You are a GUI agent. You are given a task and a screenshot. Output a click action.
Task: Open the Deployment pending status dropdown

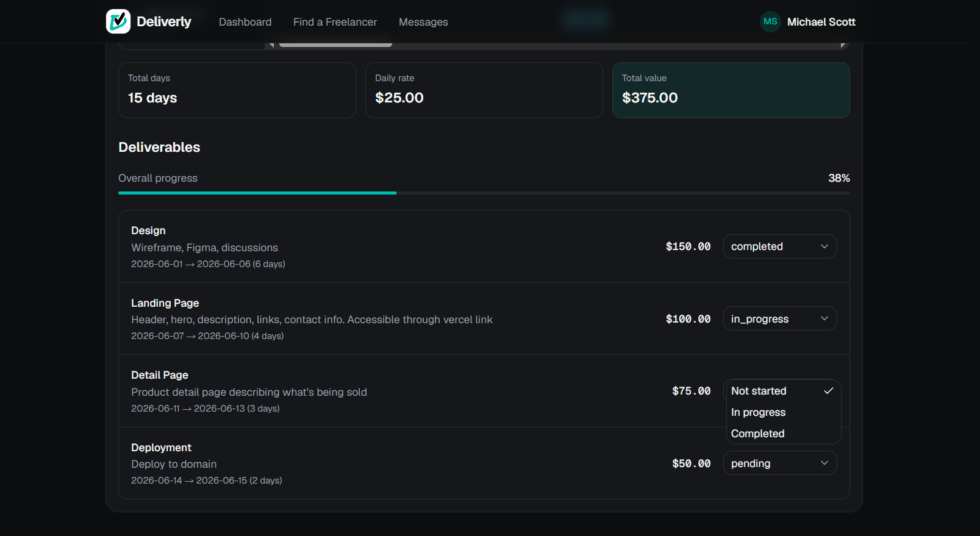click(x=780, y=463)
